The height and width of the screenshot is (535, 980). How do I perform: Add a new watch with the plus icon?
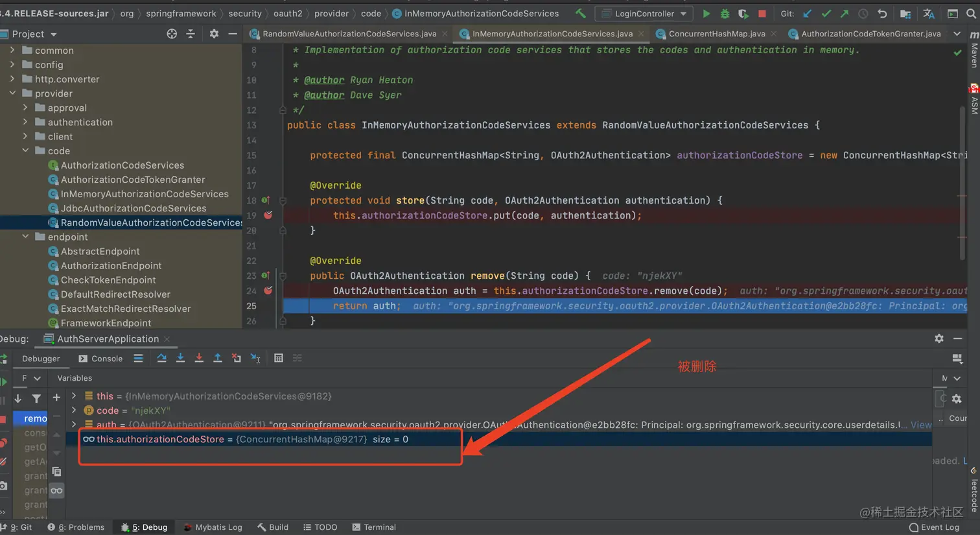56,398
